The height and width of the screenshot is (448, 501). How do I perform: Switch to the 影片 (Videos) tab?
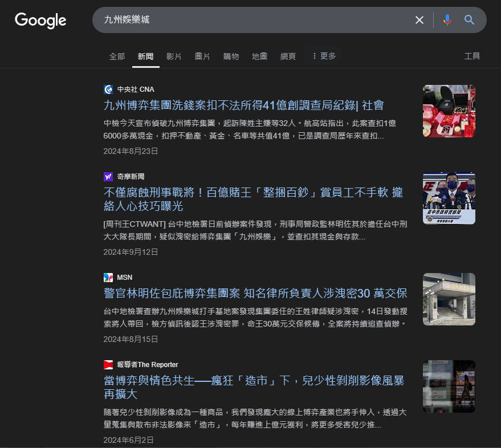[x=174, y=56]
